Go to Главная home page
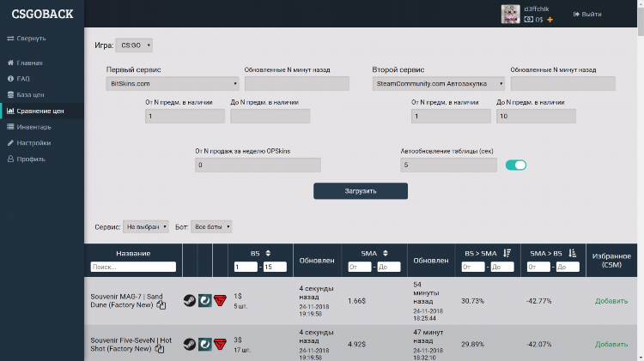The image size is (644, 361). [x=25, y=63]
